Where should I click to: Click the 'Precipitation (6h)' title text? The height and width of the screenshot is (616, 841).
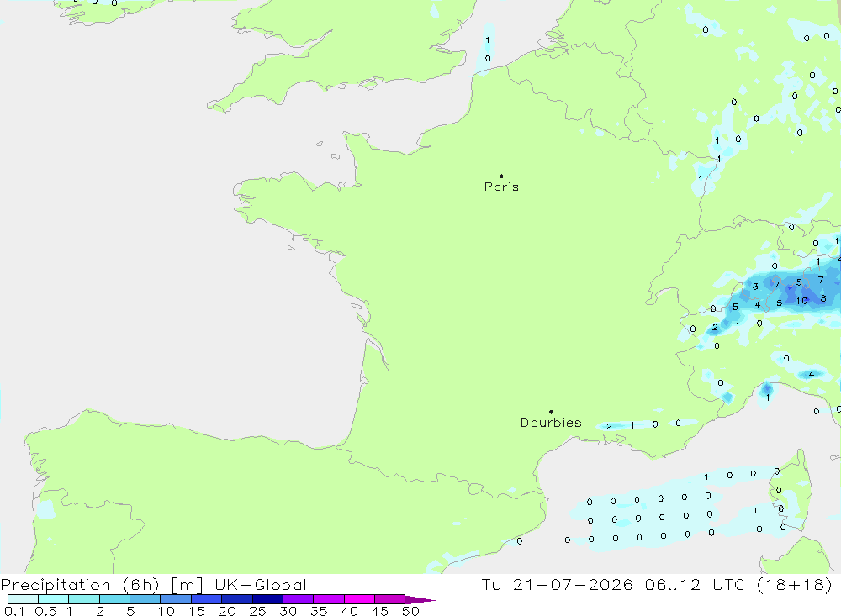[80, 584]
